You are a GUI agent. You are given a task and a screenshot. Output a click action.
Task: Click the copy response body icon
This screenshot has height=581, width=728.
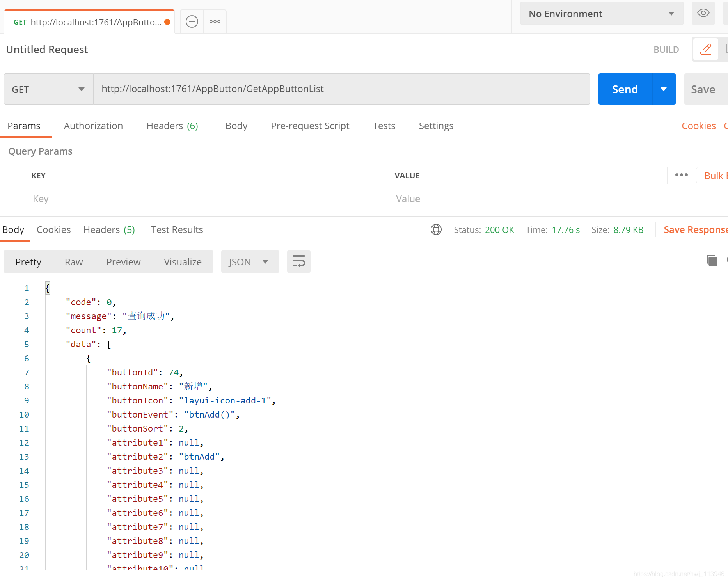tap(712, 260)
